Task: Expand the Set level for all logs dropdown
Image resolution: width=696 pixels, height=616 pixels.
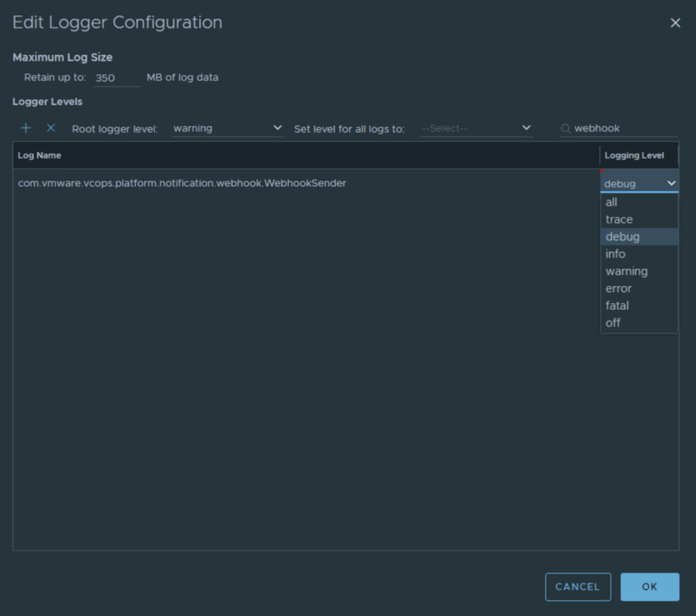Action: tap(476, 128)
